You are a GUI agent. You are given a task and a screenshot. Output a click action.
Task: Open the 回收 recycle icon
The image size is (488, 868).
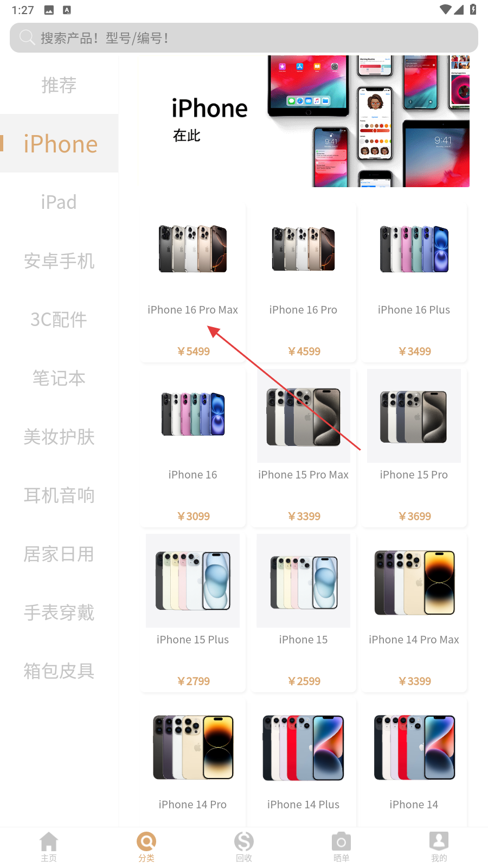click(244, 842)
